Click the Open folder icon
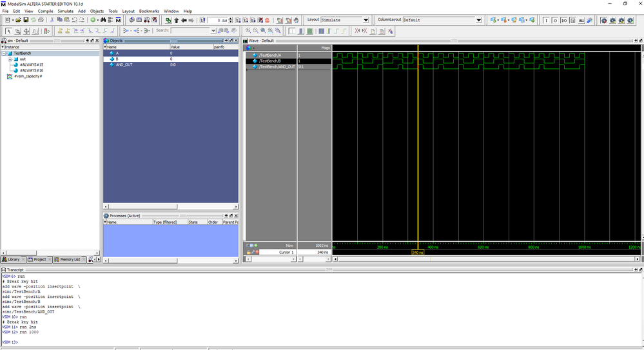 17,20
